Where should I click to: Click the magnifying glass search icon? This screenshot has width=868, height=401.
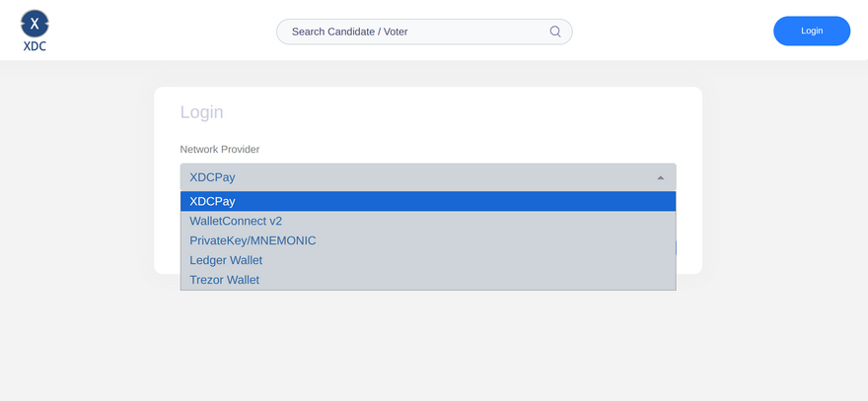click(555, 32)
